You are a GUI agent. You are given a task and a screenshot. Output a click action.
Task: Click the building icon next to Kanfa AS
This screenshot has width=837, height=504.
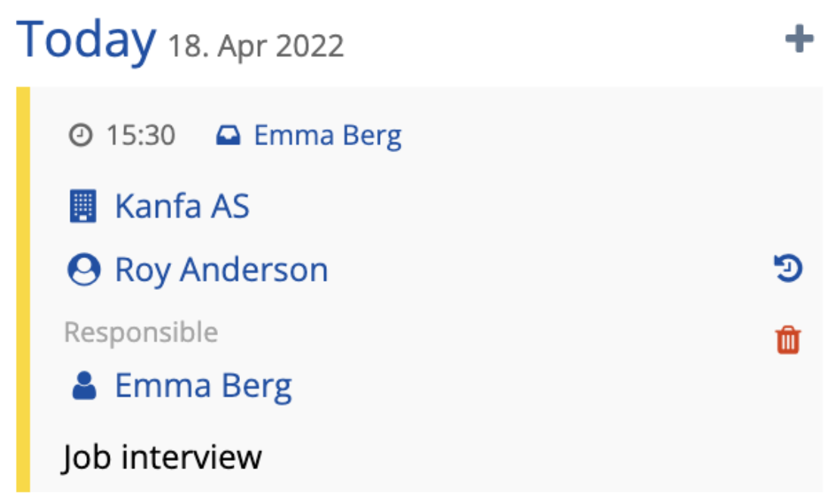pyautogui.click(x=82, y=206)
